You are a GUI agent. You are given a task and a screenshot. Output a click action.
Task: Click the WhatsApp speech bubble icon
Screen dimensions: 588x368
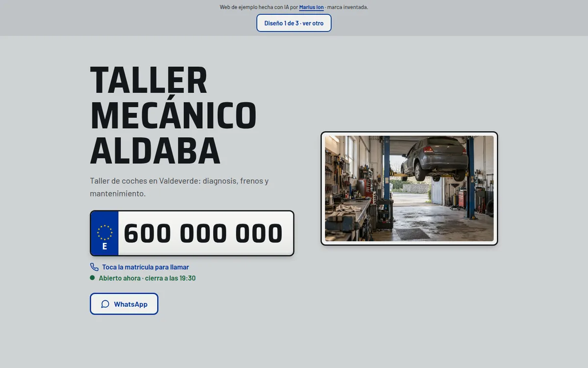(x=105, y=304)
